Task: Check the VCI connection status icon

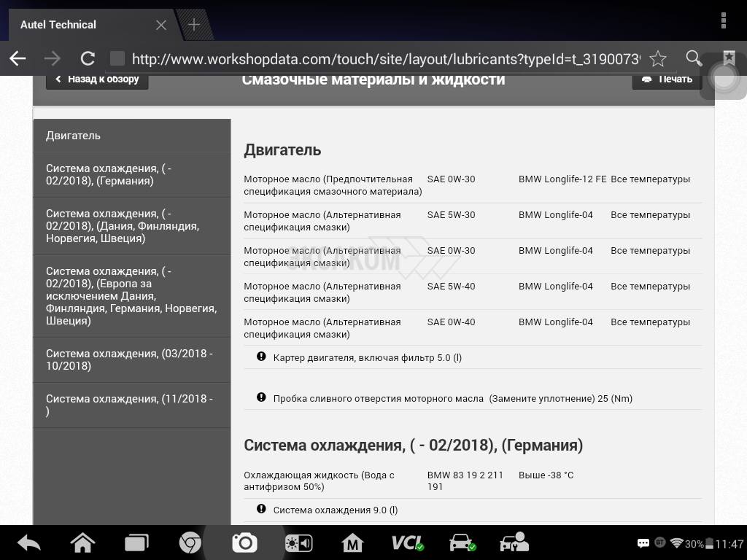Action: pyautogui.click(x=407, y=542)
